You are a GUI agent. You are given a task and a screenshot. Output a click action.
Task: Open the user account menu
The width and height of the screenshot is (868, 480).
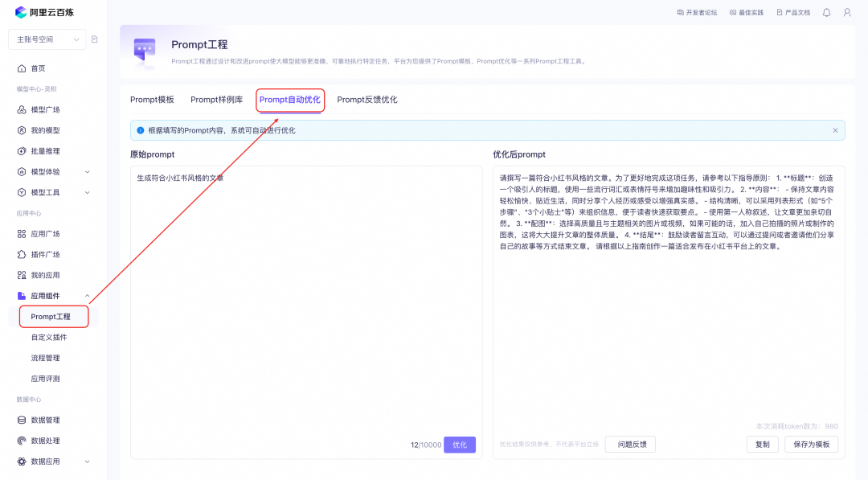coord(847,12)
